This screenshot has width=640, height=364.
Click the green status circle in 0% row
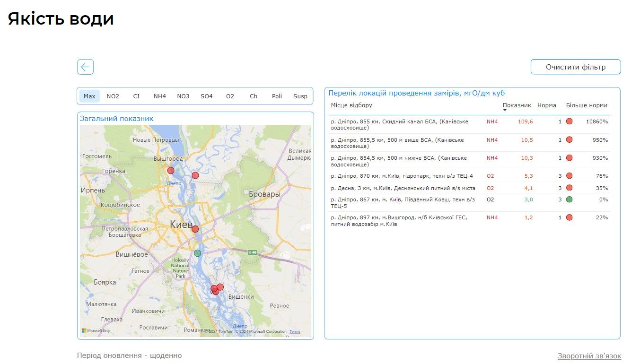pos(569,199)
